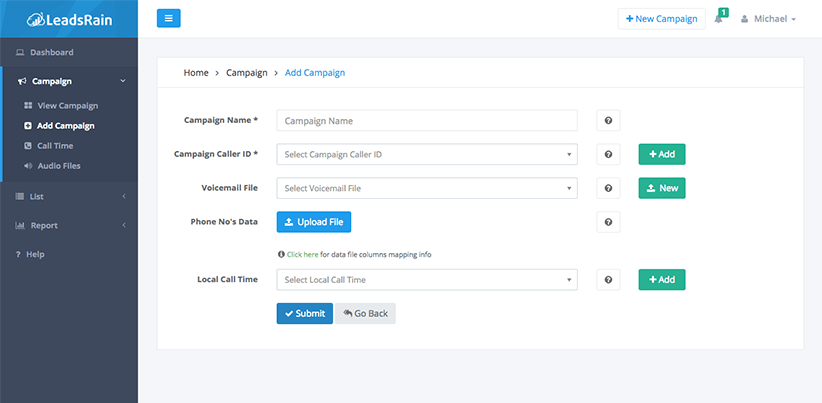Screen dimensions: 822x403
Task: Click Add button for Caller ID
Action: pos(662,155)
